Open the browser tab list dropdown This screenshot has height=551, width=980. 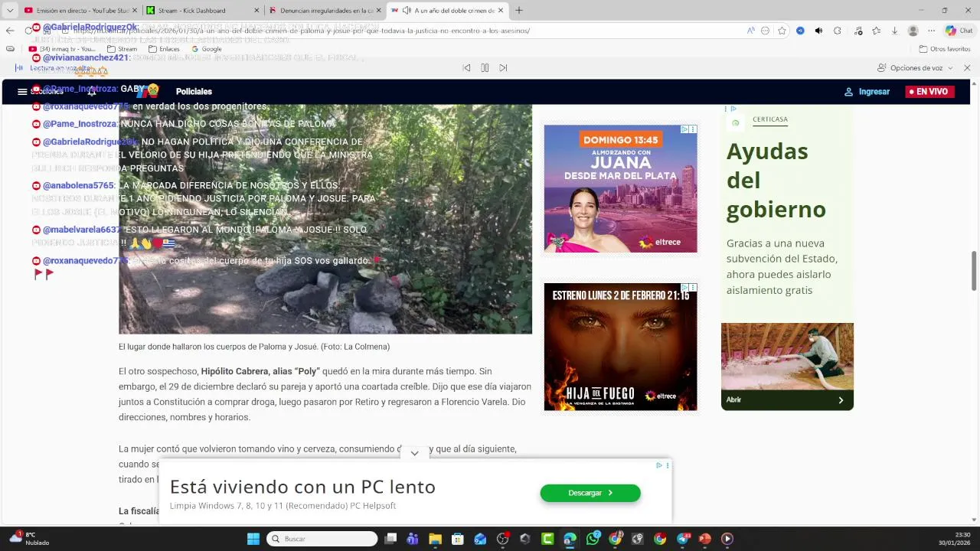10,11
